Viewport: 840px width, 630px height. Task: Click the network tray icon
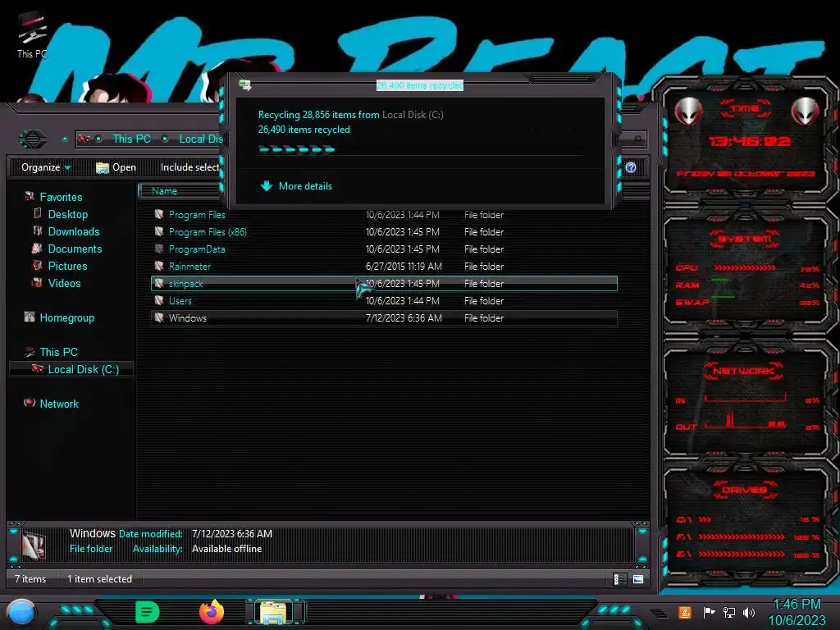[728, 612]
